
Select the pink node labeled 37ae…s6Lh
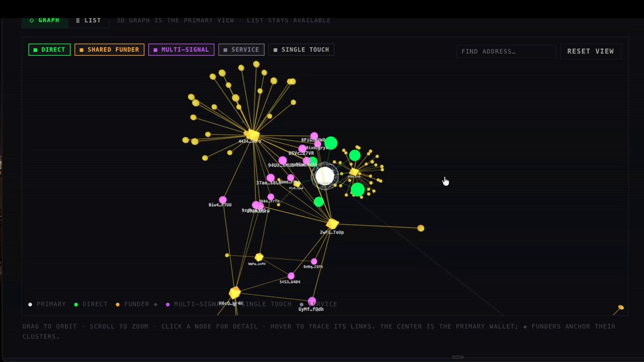(270, 178)
